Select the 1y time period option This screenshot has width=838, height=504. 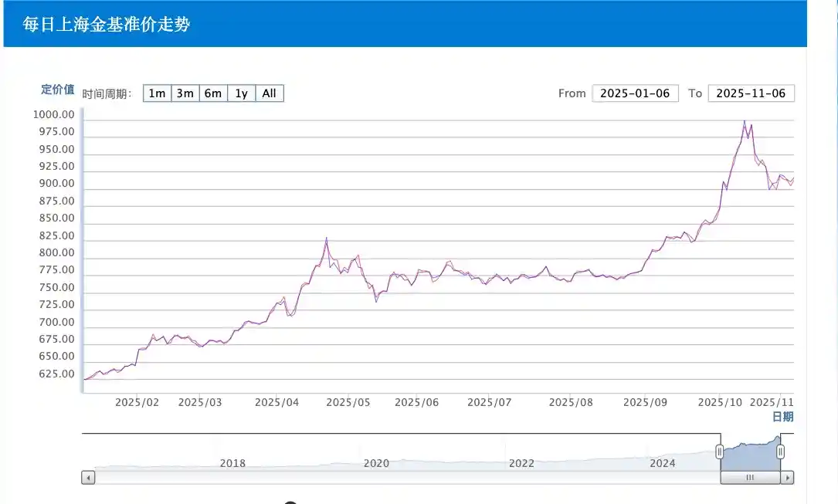pyautogui.click(x=241, y=93)
